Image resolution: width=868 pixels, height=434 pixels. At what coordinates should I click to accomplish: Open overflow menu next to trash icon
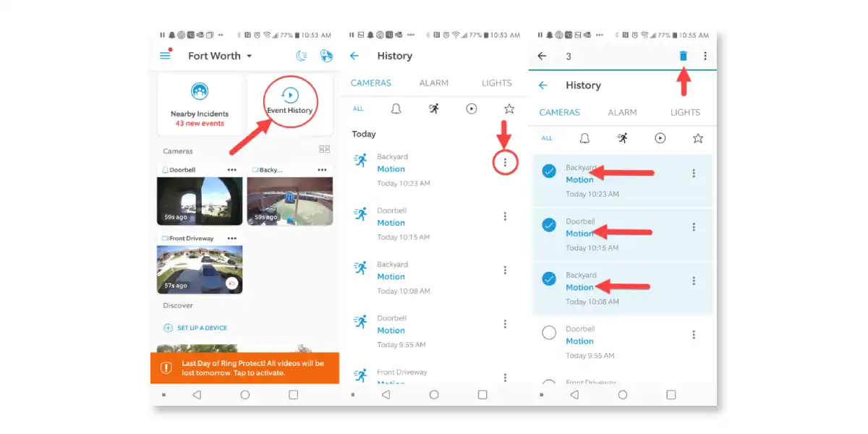(x=705, y=56)
